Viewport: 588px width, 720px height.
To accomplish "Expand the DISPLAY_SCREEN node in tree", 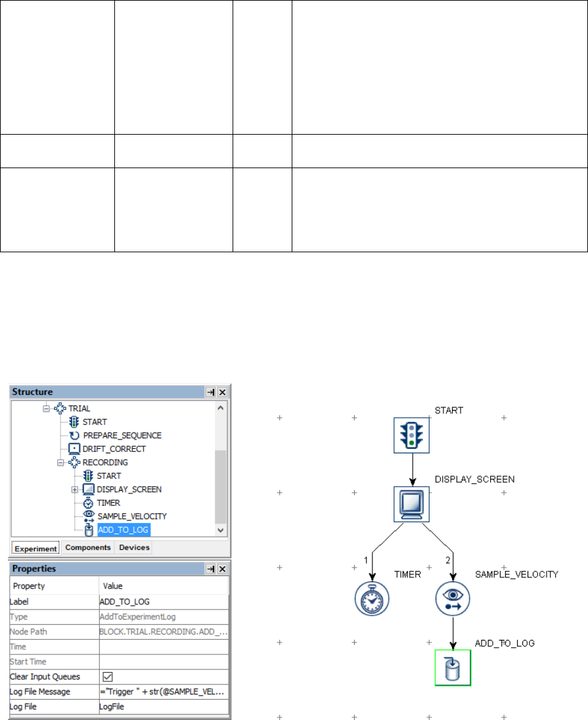I will coord(75,489).
